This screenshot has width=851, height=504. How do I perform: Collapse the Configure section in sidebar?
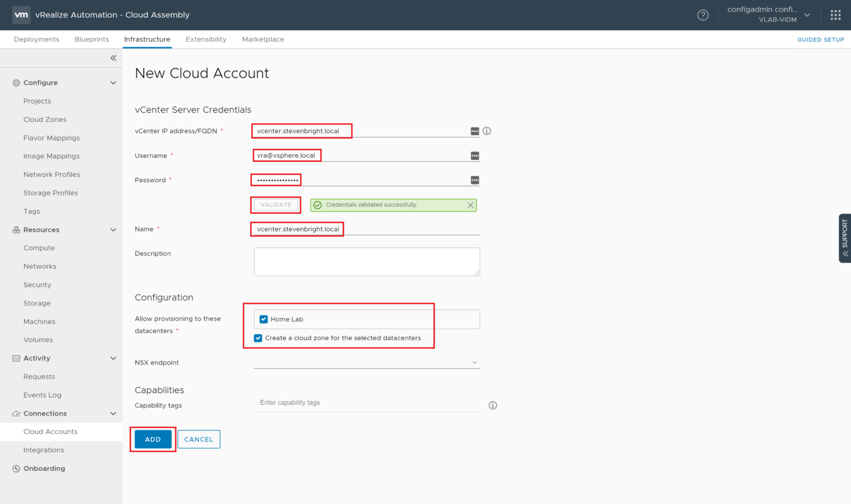pos(113,83)
